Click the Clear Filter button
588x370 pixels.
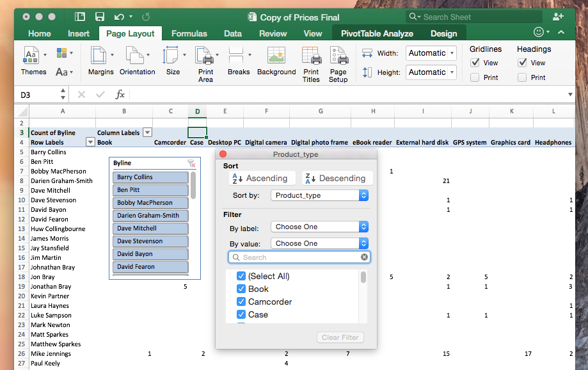point(340,337)
